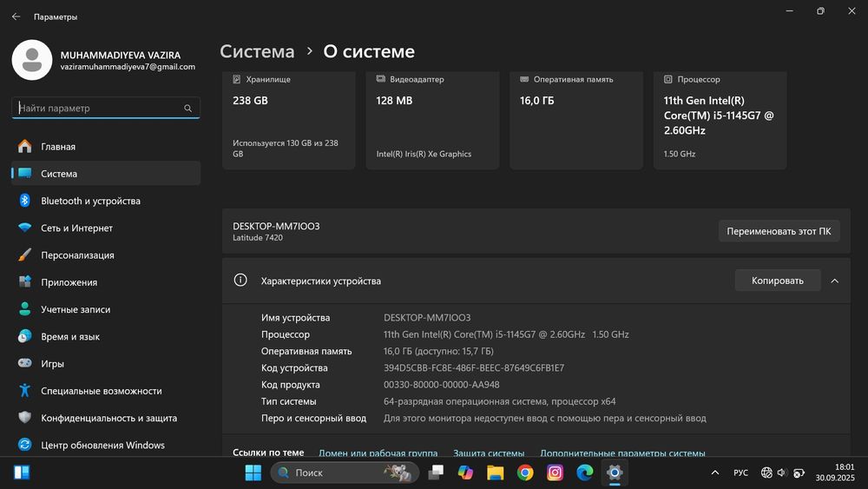Show hidden tray icons with the up arrow
Screen dimensions: 868x489
tap(714, 472)
